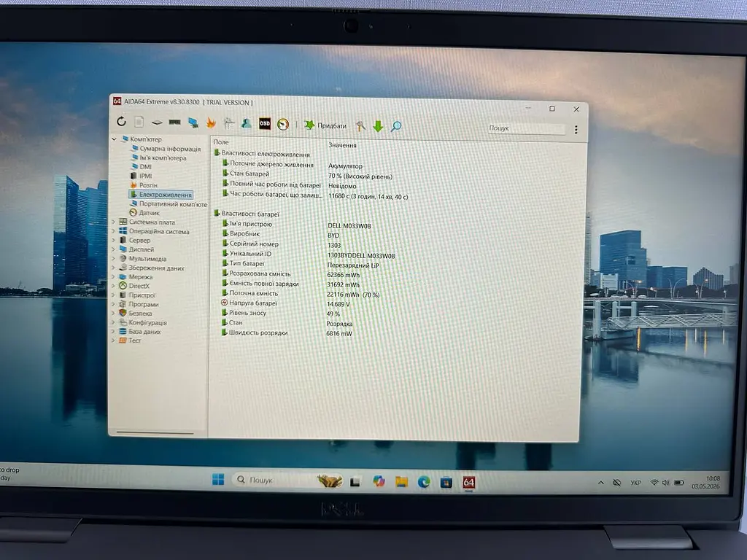
Task: Expand the Операційна система node
Action: pos(113,231)
